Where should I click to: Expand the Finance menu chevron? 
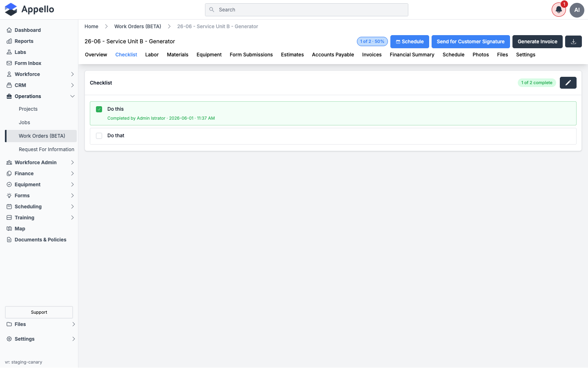[x=72, y=174]
